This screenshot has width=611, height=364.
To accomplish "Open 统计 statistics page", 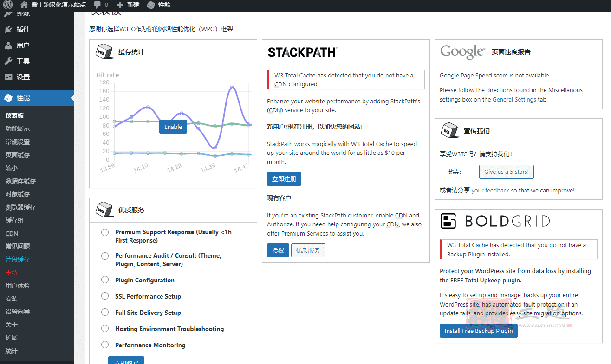I will pos(12,351).
